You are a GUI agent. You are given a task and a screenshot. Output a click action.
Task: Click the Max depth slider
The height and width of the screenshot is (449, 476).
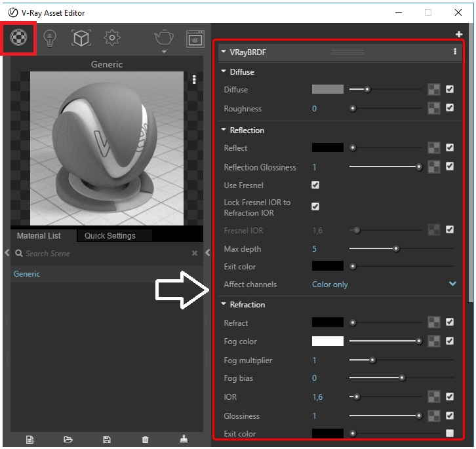point(401,248)
